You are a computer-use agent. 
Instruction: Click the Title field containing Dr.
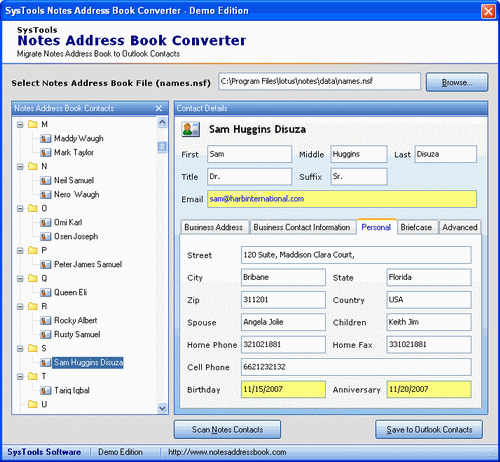(250, 176)
